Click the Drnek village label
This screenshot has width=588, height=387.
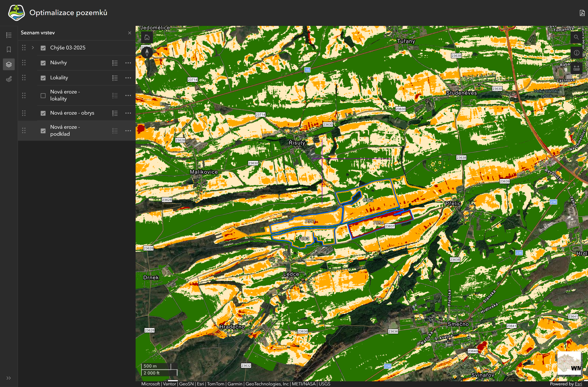[151, 277]
